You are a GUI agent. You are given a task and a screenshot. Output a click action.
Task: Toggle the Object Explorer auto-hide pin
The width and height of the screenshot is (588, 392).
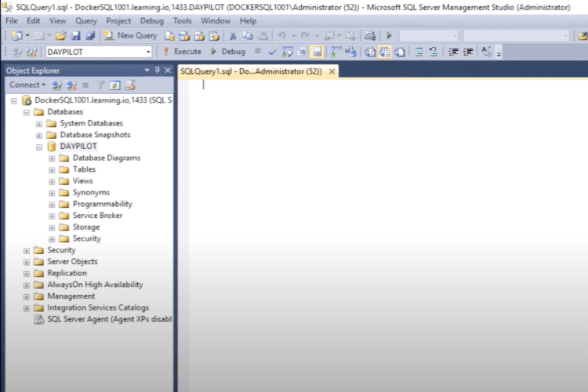[x=157, y=70]
